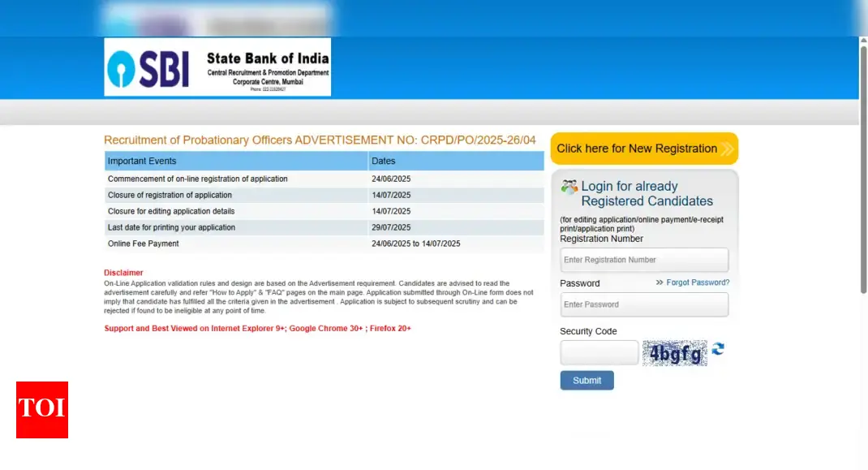The image size is (868, 470).
Task: Click Commencement of on-line registration row text
Action: coord(198,179)
